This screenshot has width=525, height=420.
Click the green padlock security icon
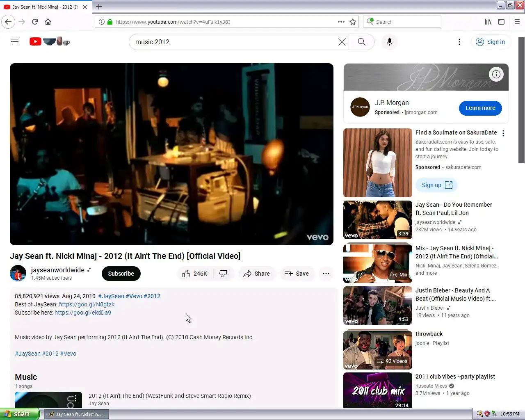click(110, 22)
